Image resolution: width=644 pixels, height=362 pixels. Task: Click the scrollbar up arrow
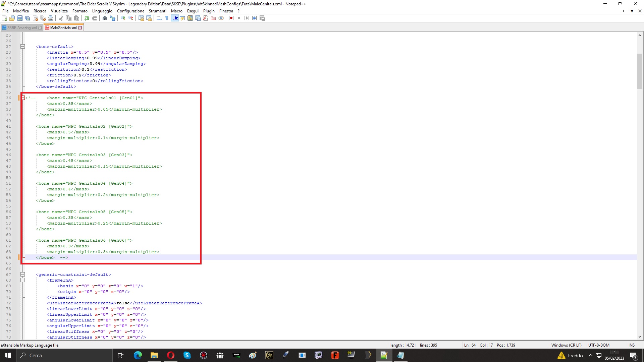640,35
